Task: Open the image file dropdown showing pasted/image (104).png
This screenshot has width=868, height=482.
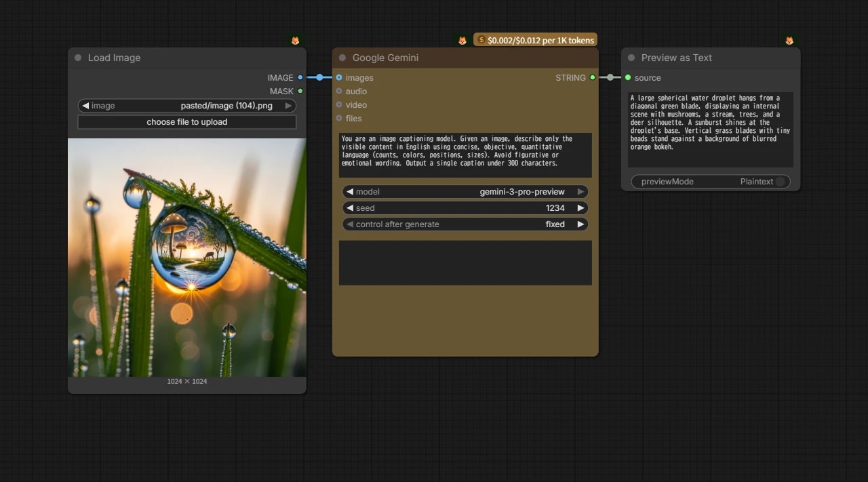Action: [x=187, y=106]
